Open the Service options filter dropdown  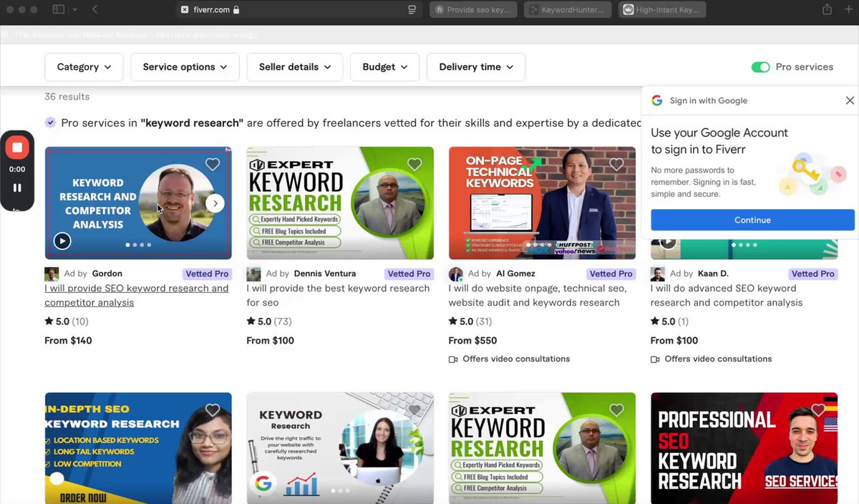click(x=185, y=67)
